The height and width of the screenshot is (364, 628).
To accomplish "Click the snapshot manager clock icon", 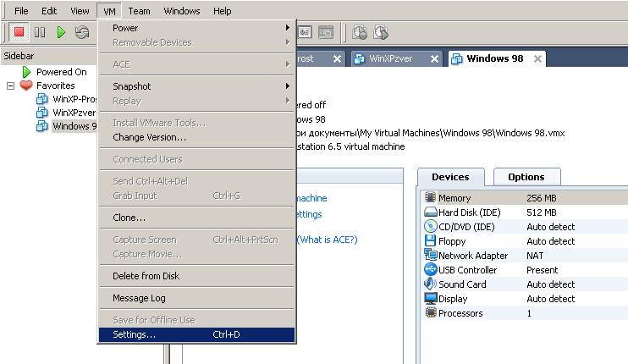I will (x=359, y=32).
